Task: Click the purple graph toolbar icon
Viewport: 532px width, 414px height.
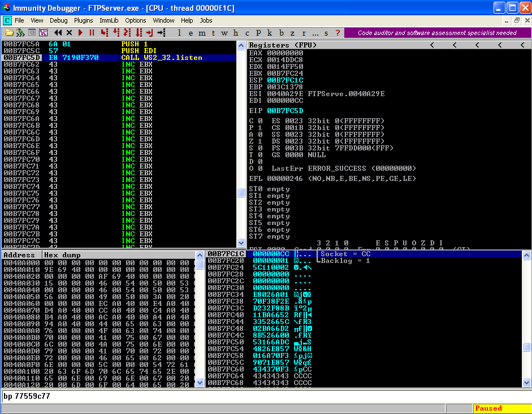Action: pyautogui.click(x=43, y=33)
